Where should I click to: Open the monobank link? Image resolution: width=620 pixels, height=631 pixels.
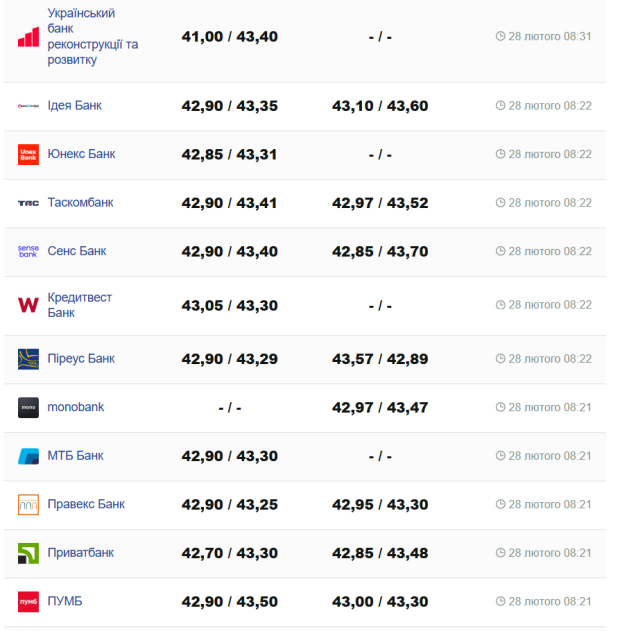tap(76, 408)
